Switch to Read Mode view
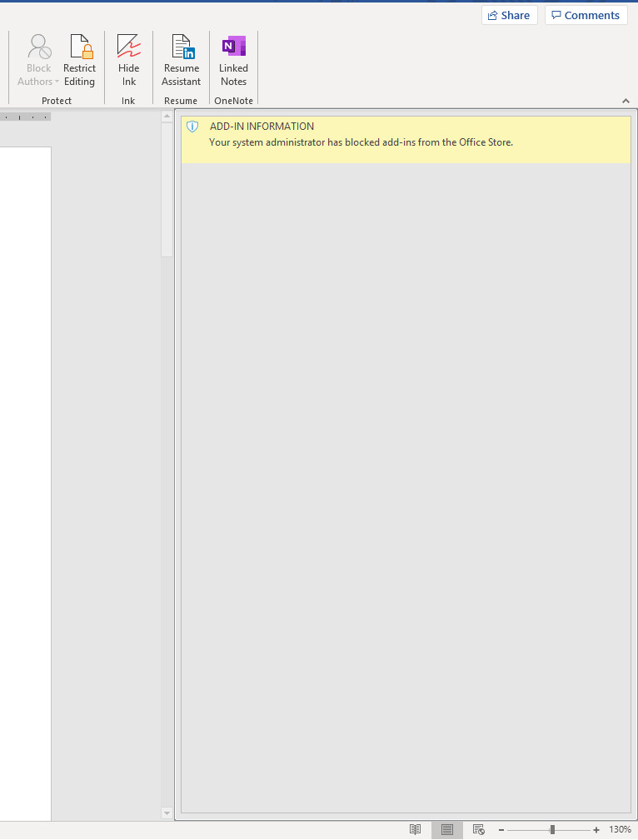The height and width of the screenshot is (840, 638). pyautogui.click(x=415, y=829)
